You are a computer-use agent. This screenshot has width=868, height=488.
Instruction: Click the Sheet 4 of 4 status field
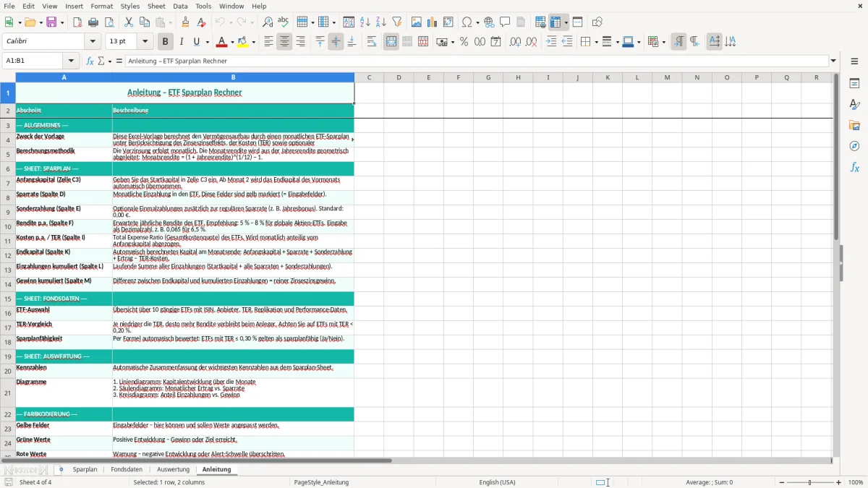35,482
